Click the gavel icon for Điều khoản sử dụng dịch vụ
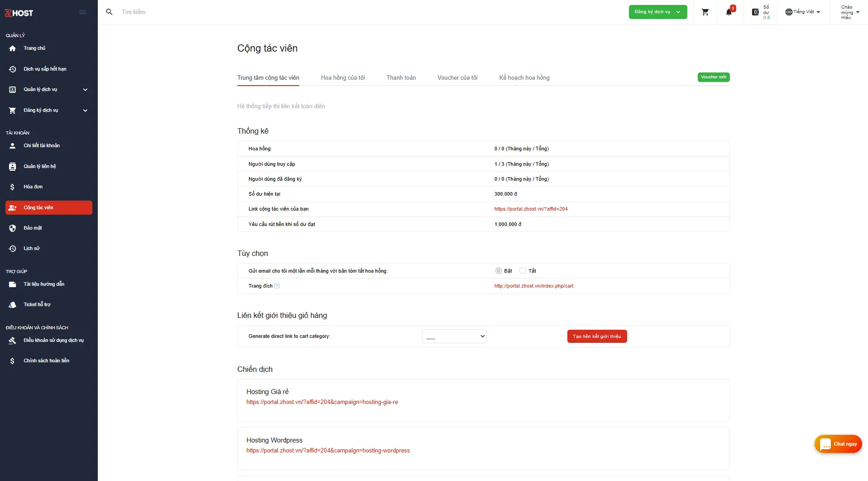Image resolution: width=868 pixels, height=481 pixels. click(x=13, y=341)
